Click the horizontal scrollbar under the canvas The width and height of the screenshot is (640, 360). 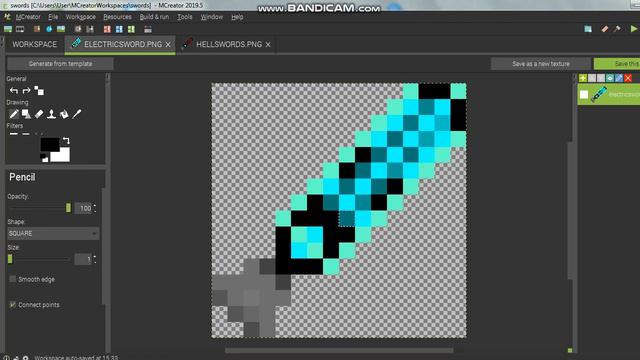[x=339, y=350]
